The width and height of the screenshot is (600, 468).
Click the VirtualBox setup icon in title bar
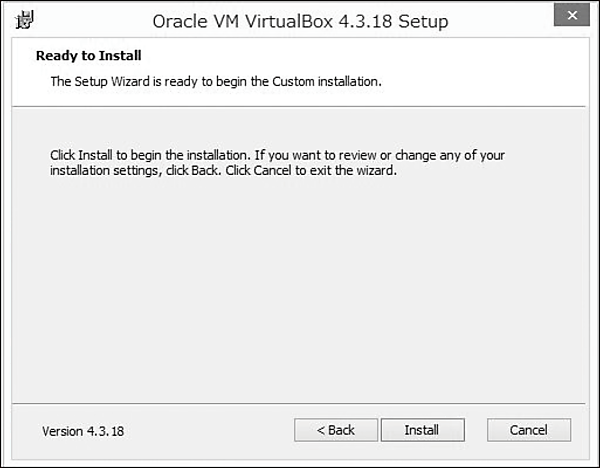pyautogui.click(x=24, y=20)
